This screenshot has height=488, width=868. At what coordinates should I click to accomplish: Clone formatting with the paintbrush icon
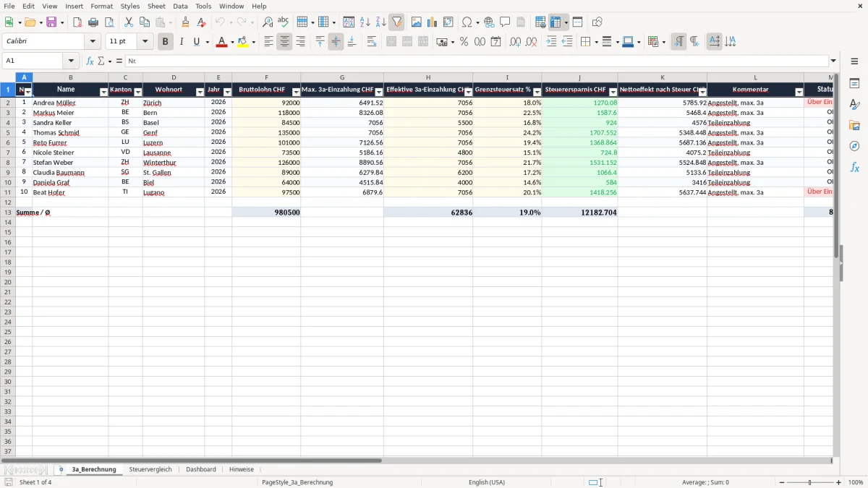click(x=185, y=22)
